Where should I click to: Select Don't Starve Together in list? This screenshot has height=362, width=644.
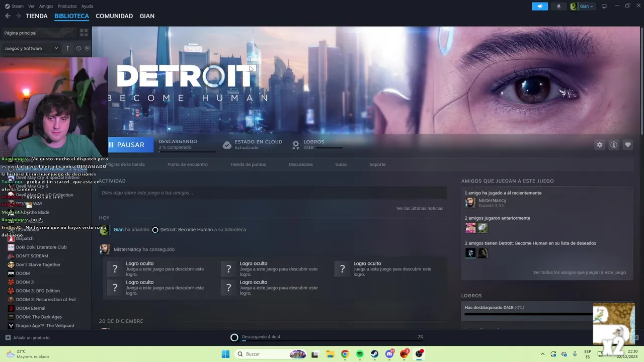pyautogui.click(x=38, y=264)
